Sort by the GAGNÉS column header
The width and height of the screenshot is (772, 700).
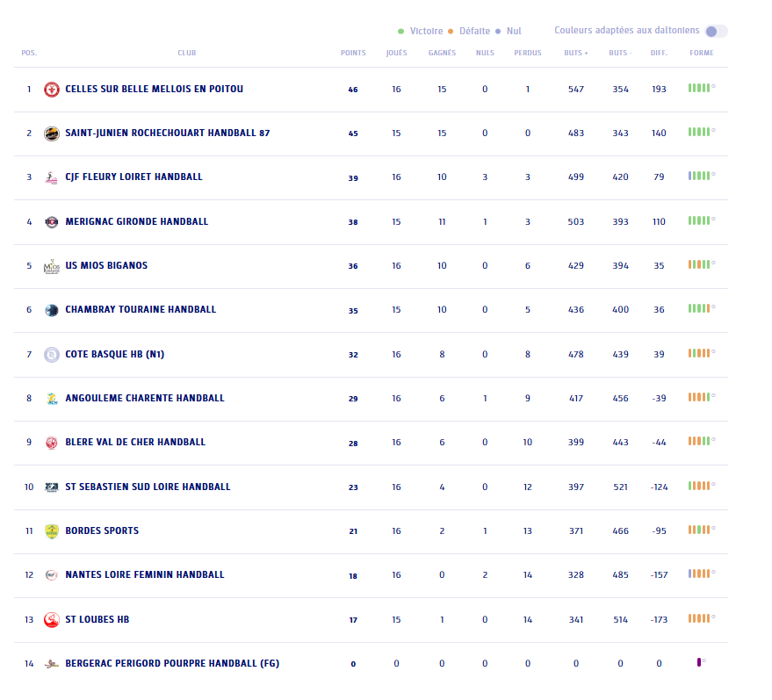[442, 54]
